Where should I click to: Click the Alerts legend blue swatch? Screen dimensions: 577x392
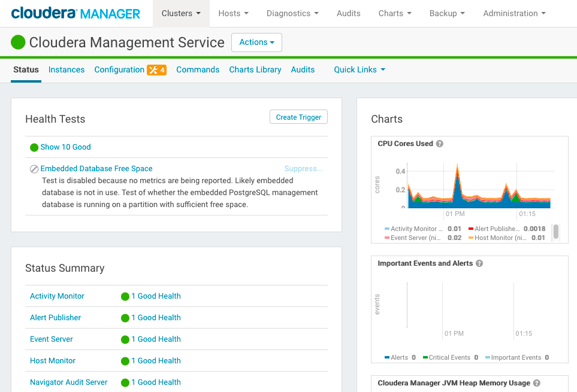coord(386,357)
